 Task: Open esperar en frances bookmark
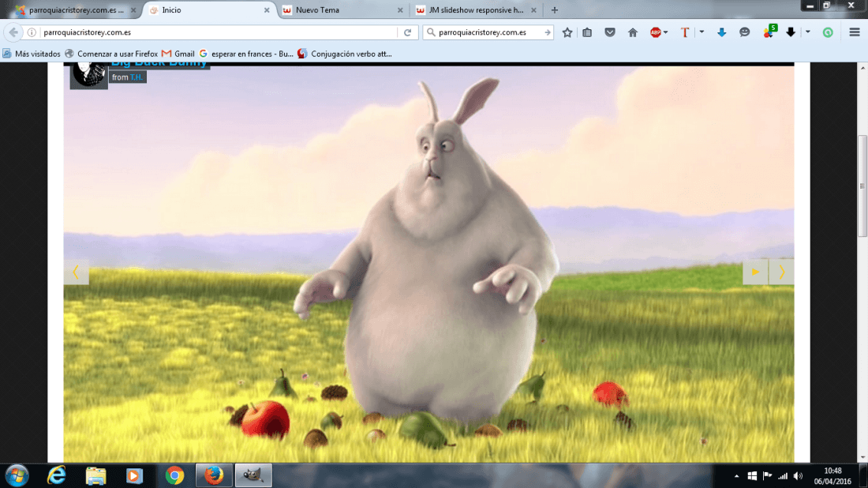(246, 54)
